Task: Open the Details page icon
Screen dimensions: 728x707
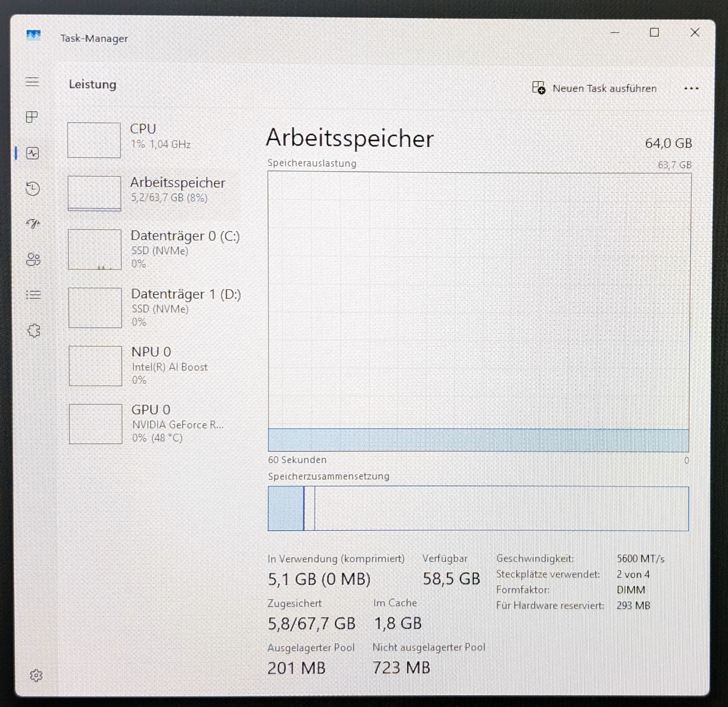Action: [x=33, y=295]
